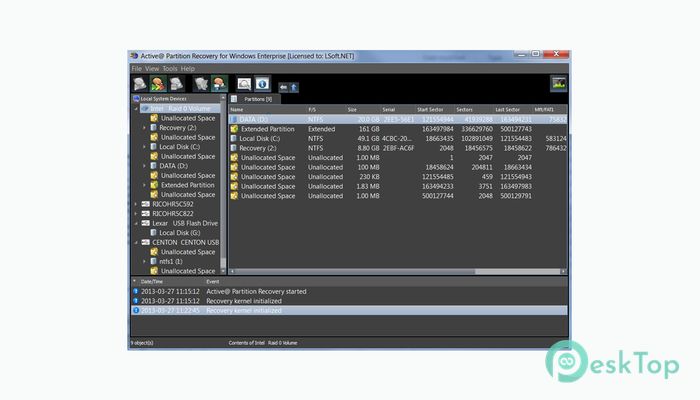Image resolution: width=700 pixels, height=400 pixels.
Task: Click info icon of the 11:22:45 log entry
Action: pos(136,310)
